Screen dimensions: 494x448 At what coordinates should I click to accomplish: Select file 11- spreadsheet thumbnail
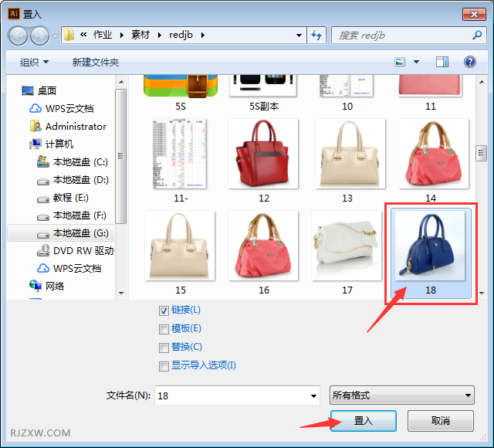click(x=180, y=154)
